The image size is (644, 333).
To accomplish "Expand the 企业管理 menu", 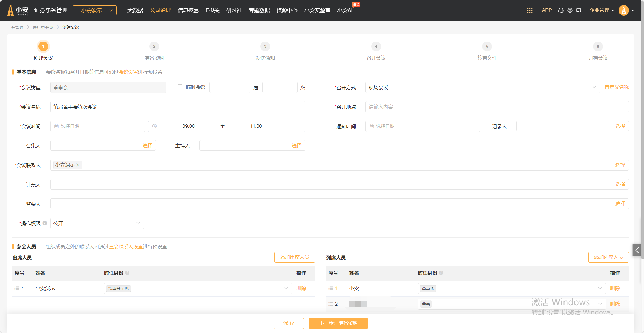I will 602,10.
